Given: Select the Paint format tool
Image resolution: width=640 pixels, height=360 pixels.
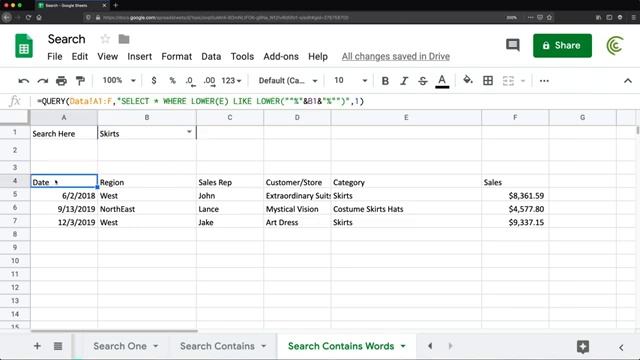Looking at the screenshot, I should [x=80, y=81].
